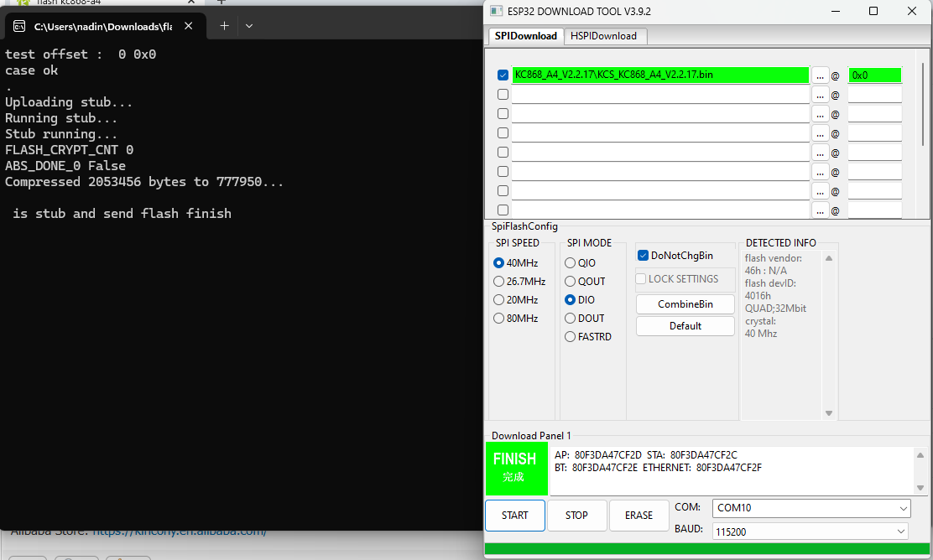Click the green 0x0 address field
The image size is (933, 560).
pos(874,75)
